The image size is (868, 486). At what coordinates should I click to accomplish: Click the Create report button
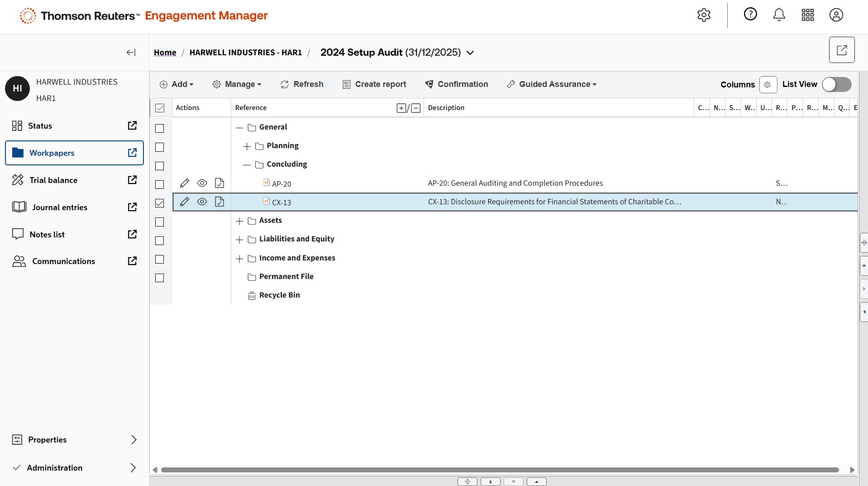tap(374, 84)
